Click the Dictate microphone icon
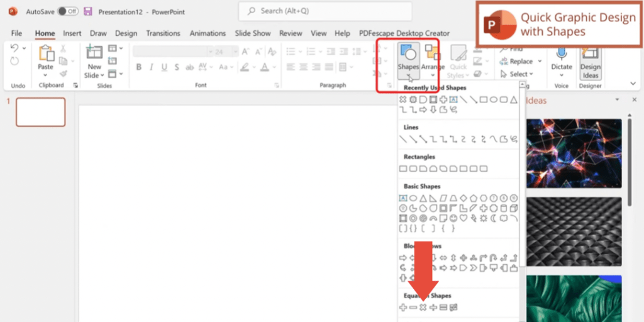The width and height of the screenshot is (644, 322). pos(561,53)
